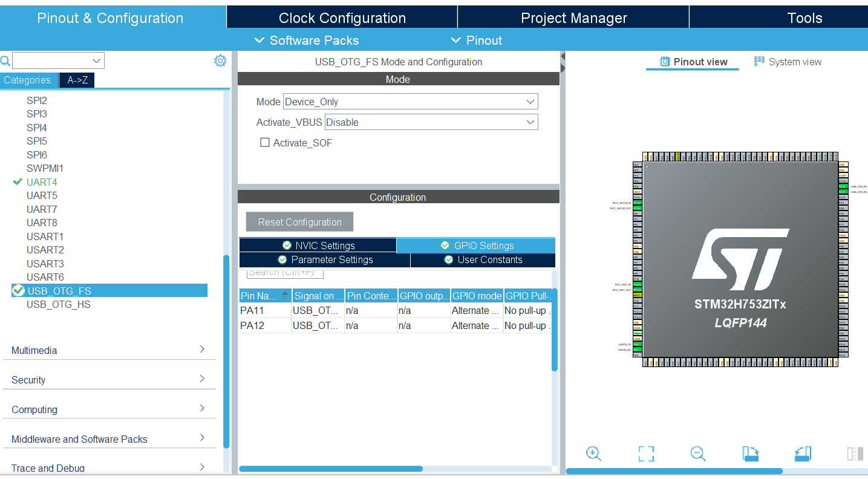
Task: Click the zoom in magnifier icon
Action: coord(593,454)
